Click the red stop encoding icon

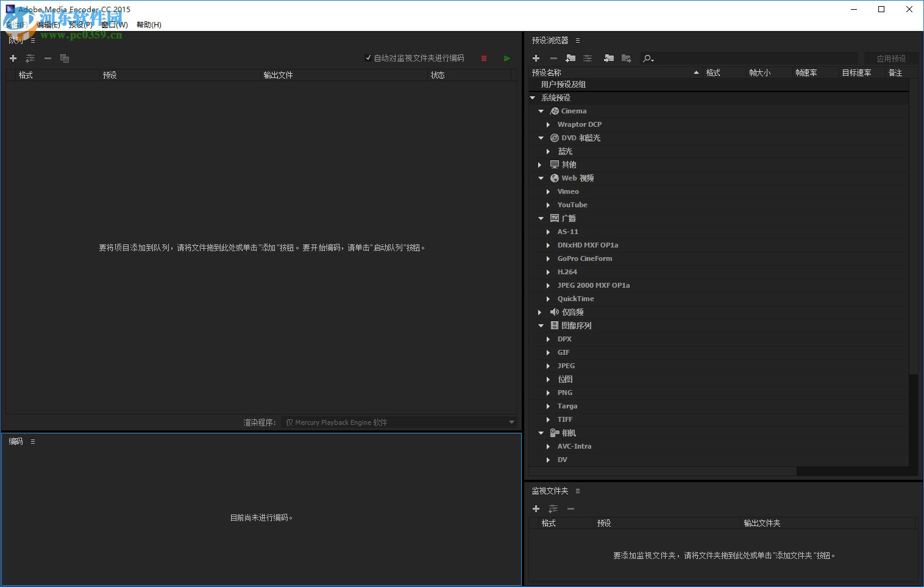click(483, 58)
